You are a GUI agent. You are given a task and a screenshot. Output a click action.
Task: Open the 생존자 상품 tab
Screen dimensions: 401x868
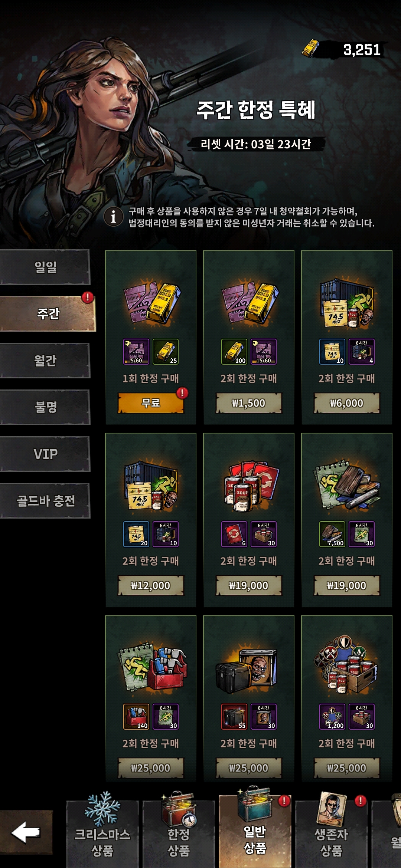(332, 829)
